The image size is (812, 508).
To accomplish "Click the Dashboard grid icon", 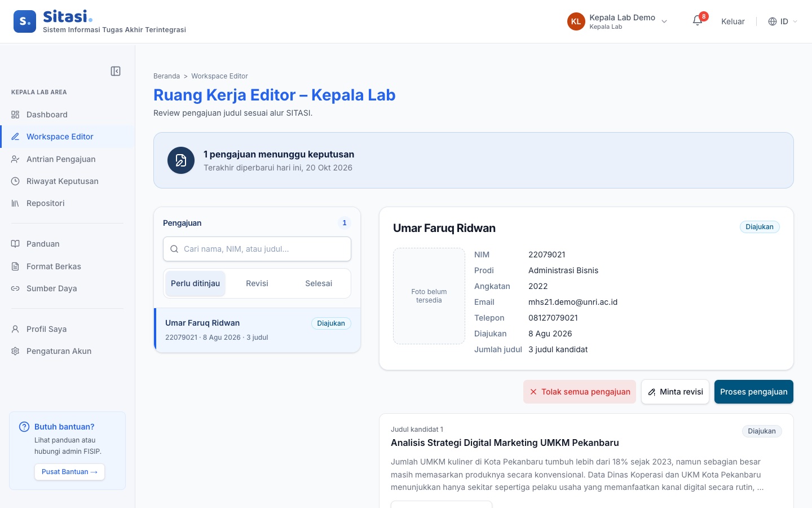I will (x=15, y=115).
